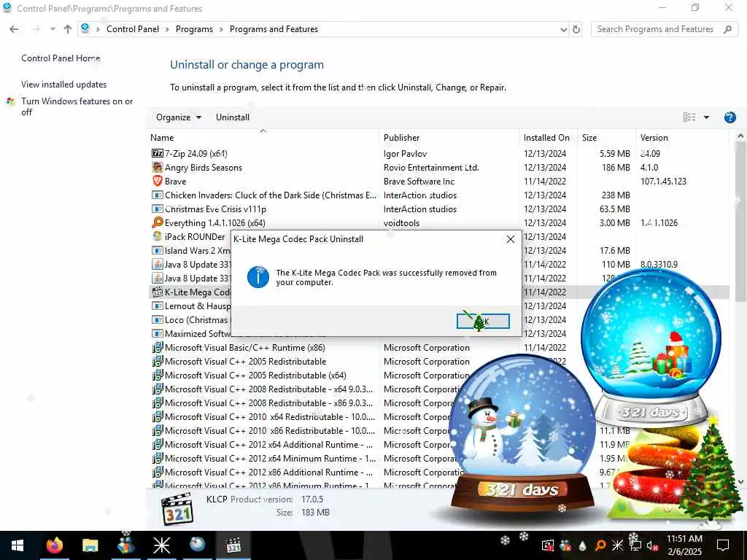
Task: Go back with the back arrow
Action: tap(15, 29)
